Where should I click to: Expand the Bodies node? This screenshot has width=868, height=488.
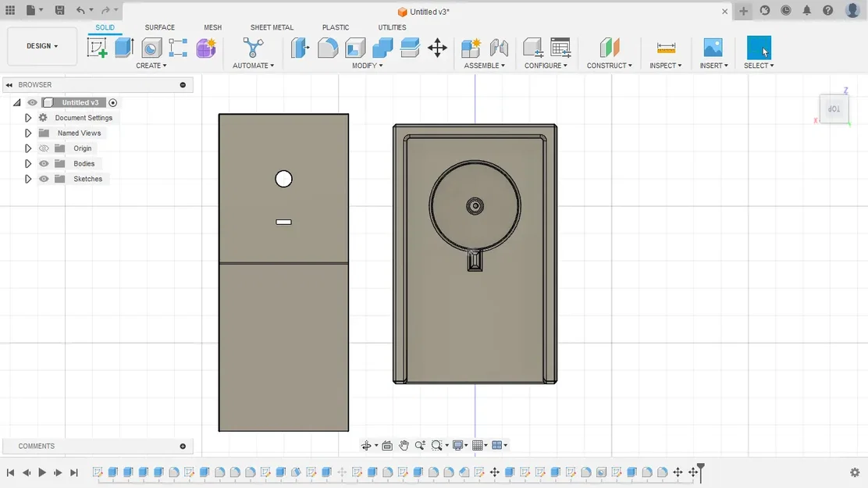pyautogui.click(x=27, y=163)
